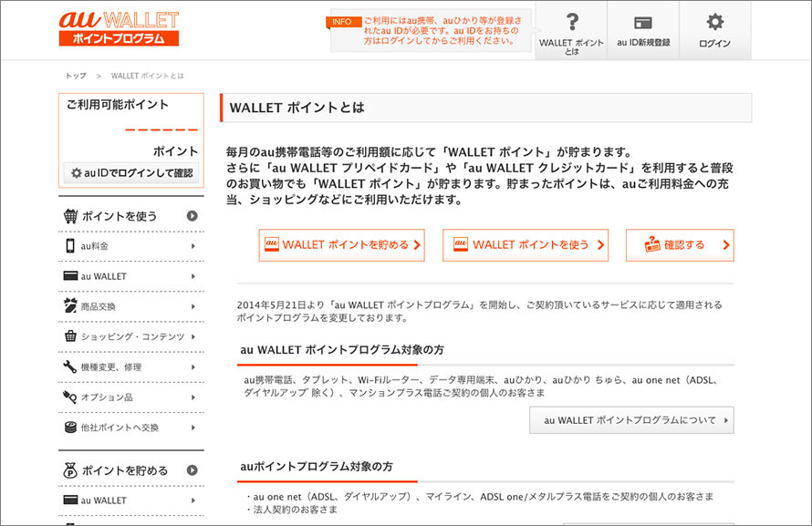Open the ショッピング・コンテンツ menu item
812x526 pixels.
131,336
